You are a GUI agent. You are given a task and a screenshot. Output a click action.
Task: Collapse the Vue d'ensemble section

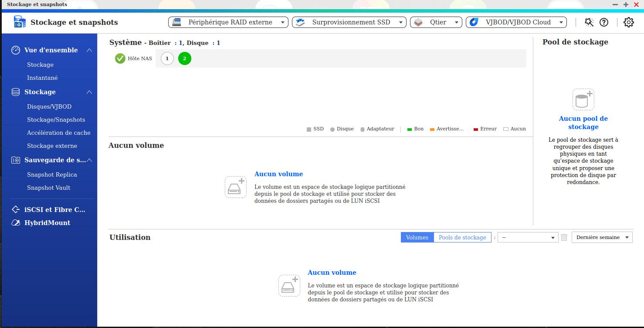coord(89,50)
